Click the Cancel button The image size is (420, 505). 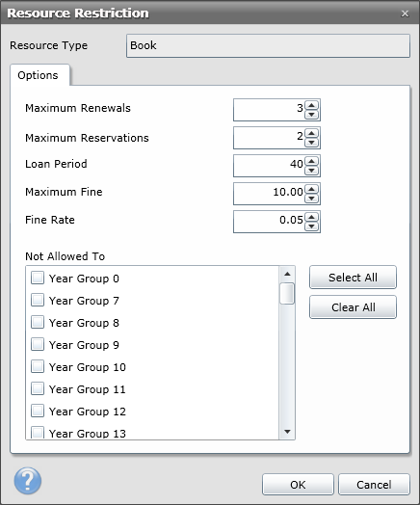click(374, 485)
